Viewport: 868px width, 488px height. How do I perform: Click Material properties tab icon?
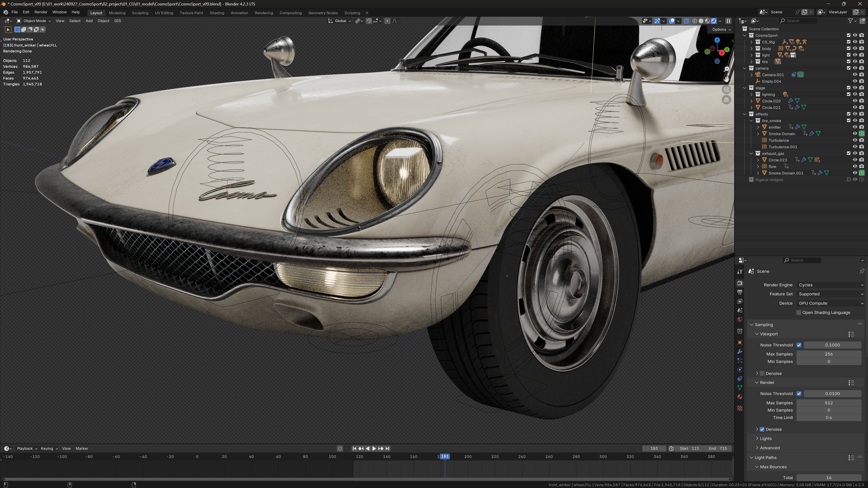740,397
